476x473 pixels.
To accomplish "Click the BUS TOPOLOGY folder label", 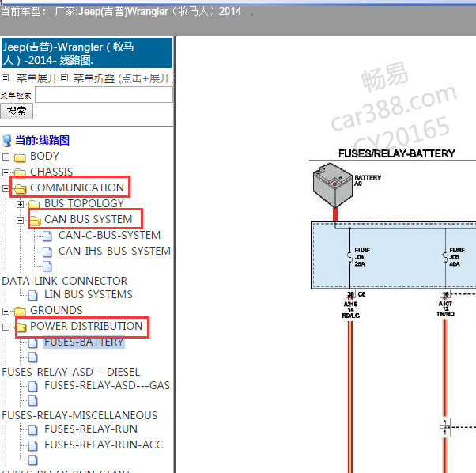I will coord(84,203).
